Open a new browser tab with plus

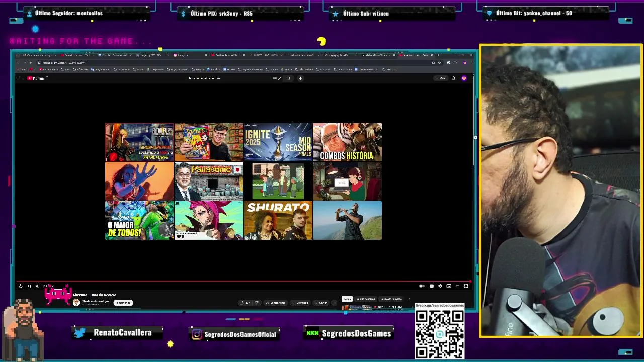[x=438, y=55]
